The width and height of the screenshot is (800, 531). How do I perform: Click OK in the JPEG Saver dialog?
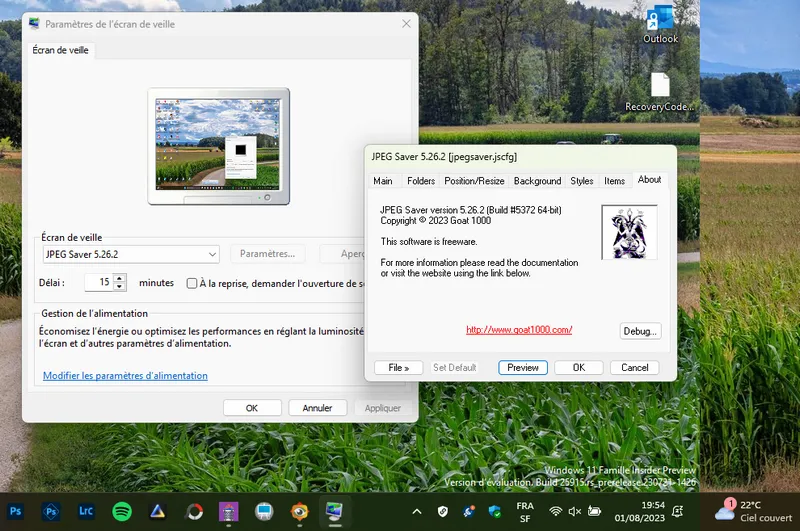[x=579, y=368]
